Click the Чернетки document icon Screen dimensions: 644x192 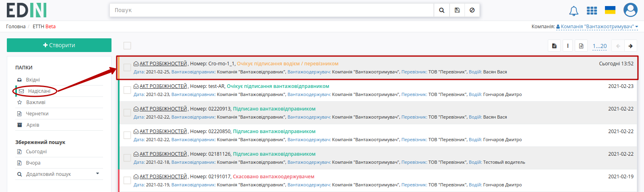point(19,114)
